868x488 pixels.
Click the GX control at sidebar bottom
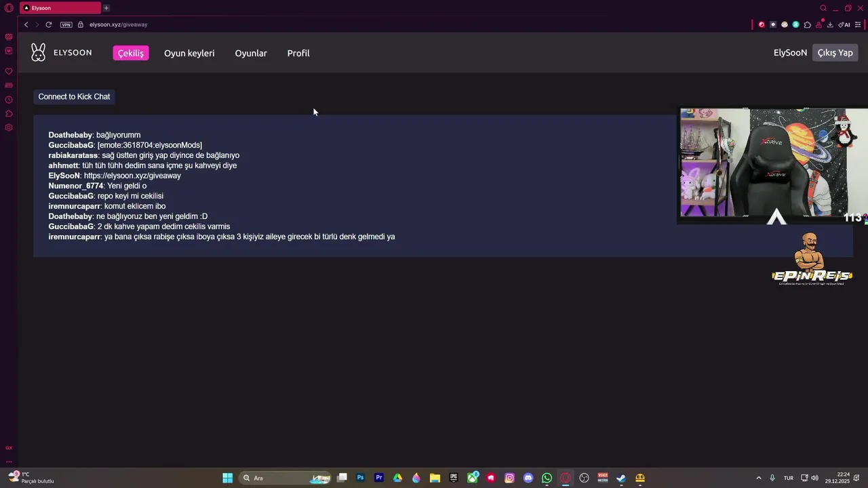pyautogui.click(x=9, y=448)
